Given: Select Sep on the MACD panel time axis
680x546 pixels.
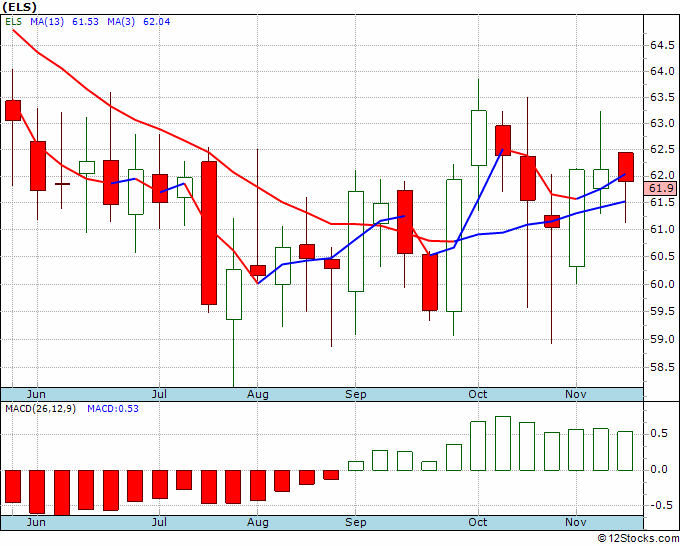Looking at the screenshot, I should [356, 522].
